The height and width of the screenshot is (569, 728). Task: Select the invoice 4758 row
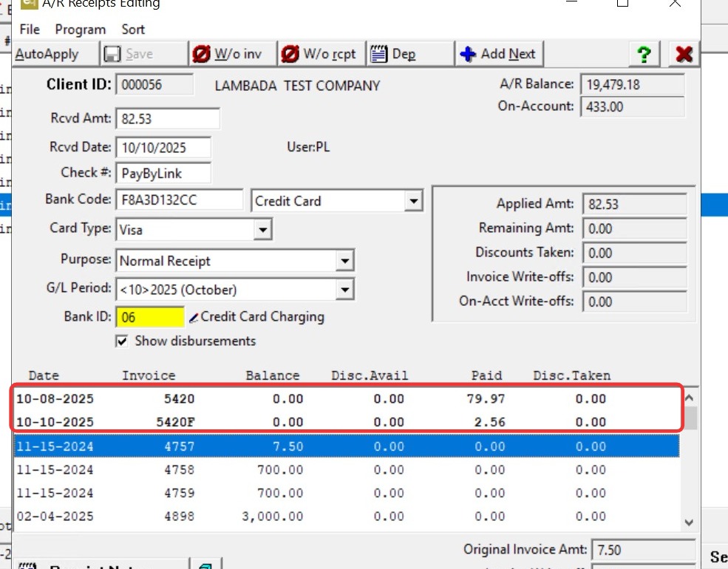pyautogui.click(x=347, y=470)
